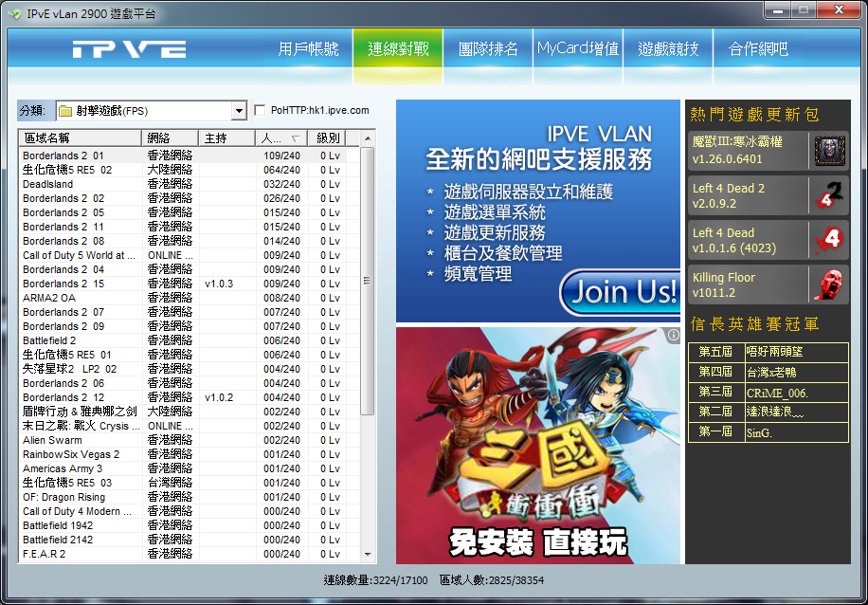Click champion name SinG.
868x605 pixels.
pos(758,433)
